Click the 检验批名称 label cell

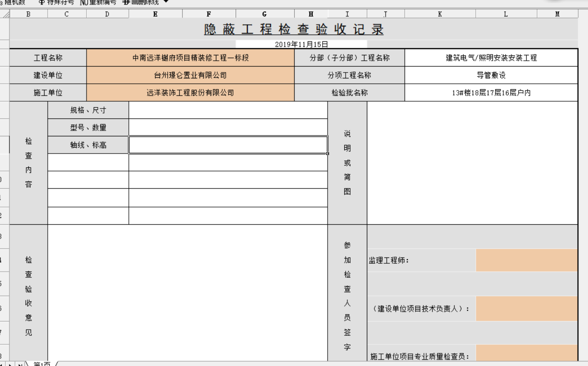click(x=350, y=93)
